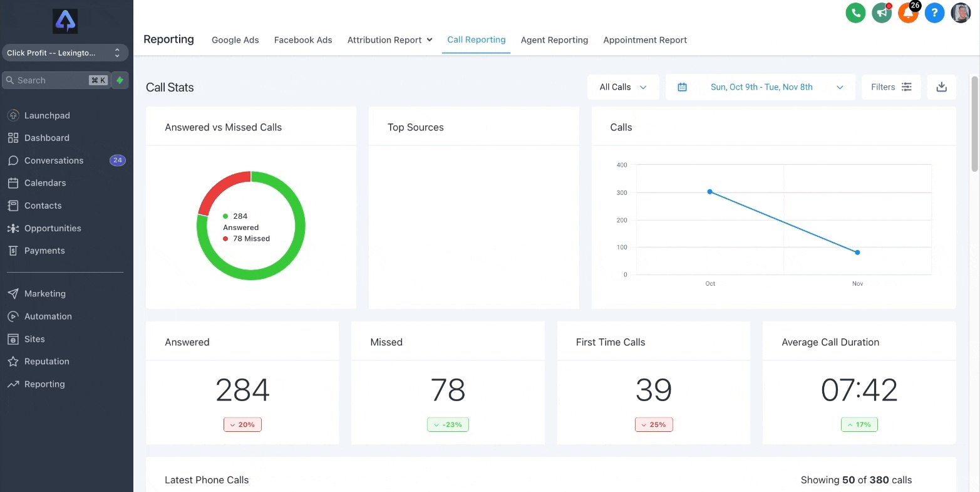Click the green phone dialer icon
Screen dimensions: 980x492
(x=855, y=13)
